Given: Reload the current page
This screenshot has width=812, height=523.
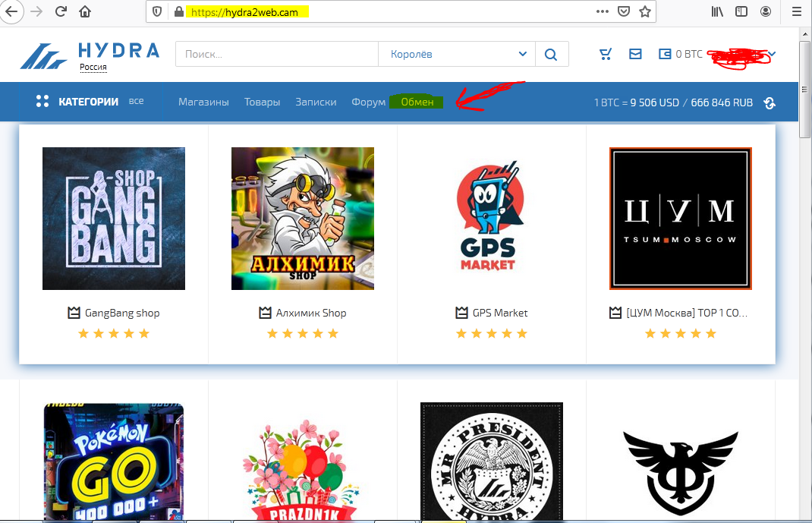Looking at the screenshot, I should point(61,11).
